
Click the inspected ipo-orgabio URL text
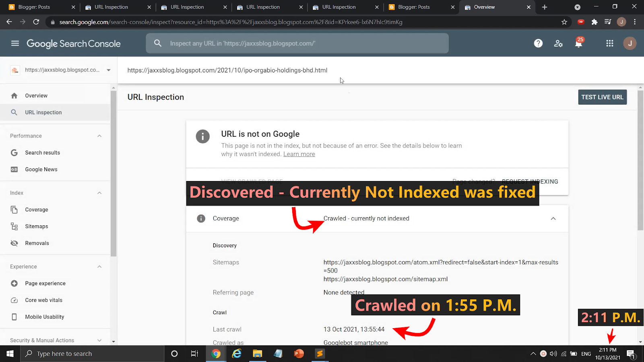(227, 70)
